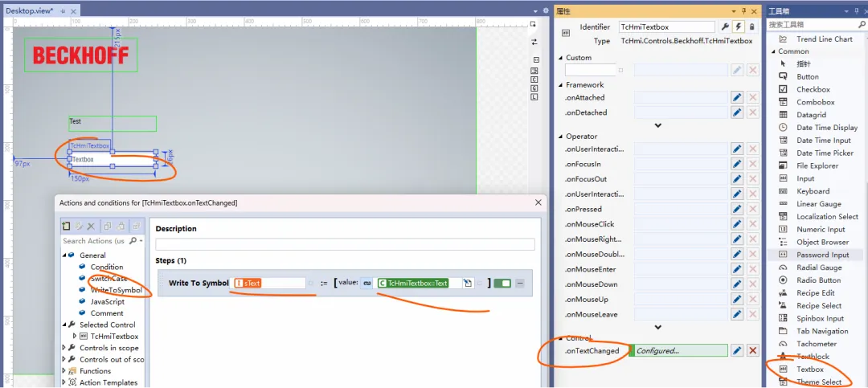Click the pencil edit icon for .onFocusOut
868x388 pixels.
click(737, 179)
